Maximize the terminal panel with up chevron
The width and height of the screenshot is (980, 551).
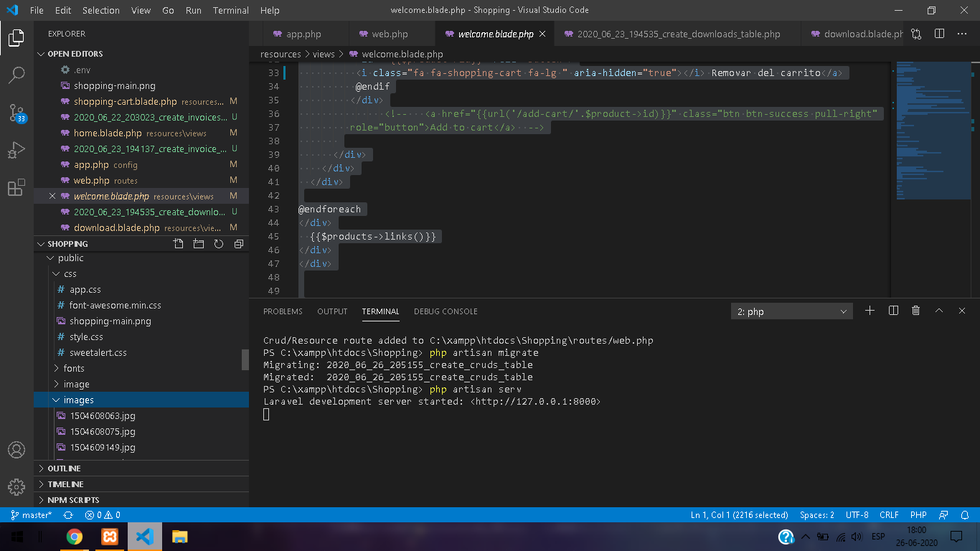938,311
